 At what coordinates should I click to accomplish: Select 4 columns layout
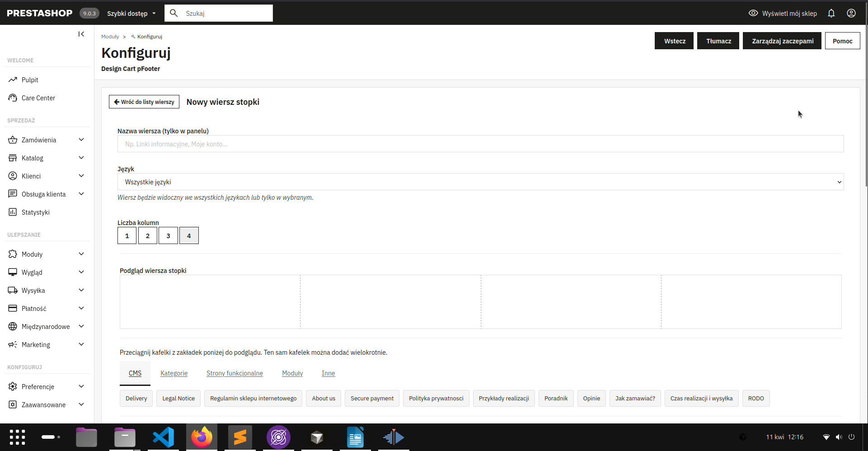click(189, 235)
